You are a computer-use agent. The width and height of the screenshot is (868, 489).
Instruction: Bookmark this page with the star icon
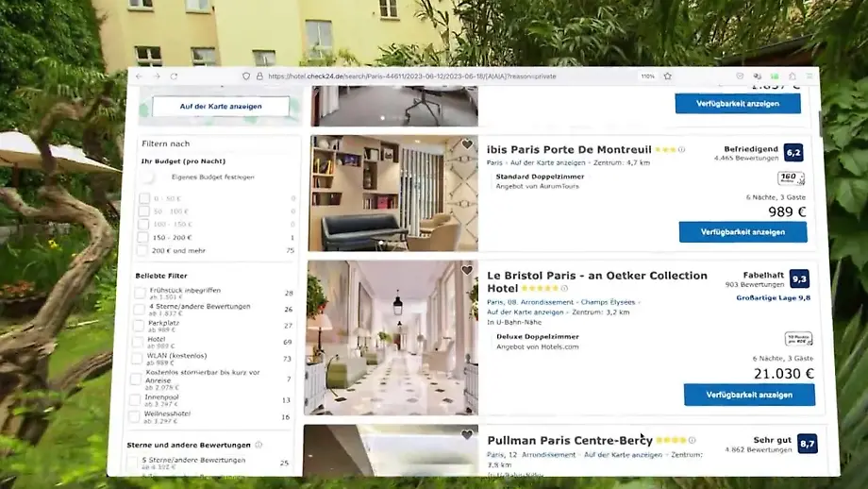(x=667, y=76)
